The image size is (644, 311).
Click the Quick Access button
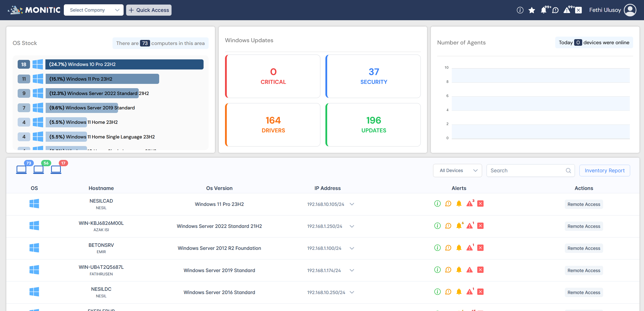[149, 10]
